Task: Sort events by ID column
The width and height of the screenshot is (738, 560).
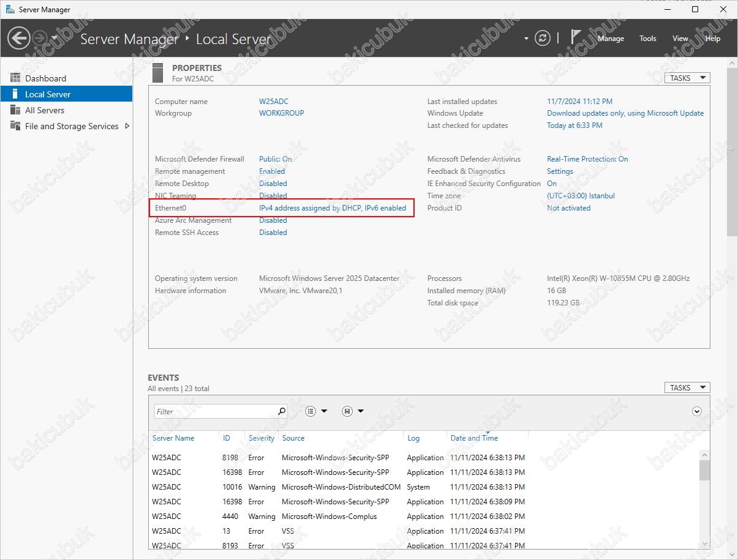Action: pyautogui.click(x=227, y=438)
